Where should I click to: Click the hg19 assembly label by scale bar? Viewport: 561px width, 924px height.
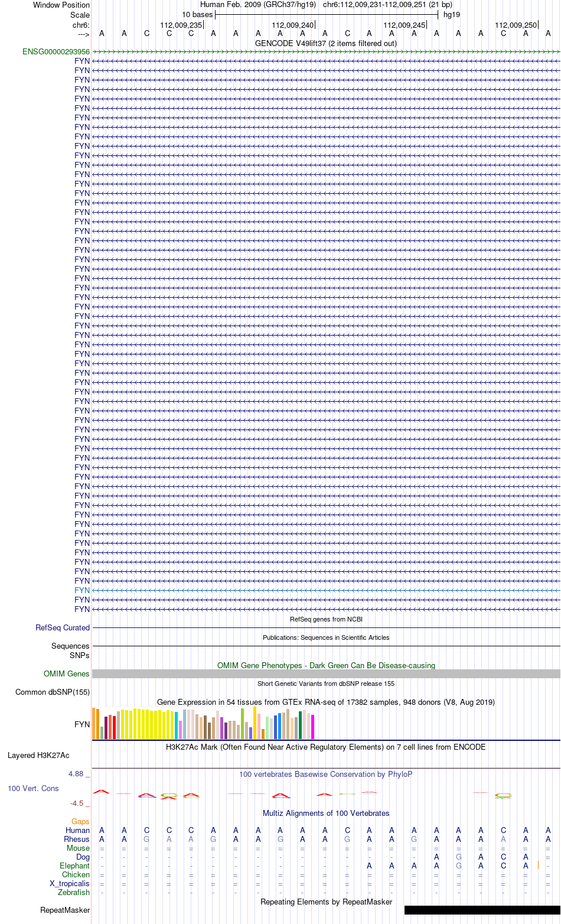tap(452, 15)
